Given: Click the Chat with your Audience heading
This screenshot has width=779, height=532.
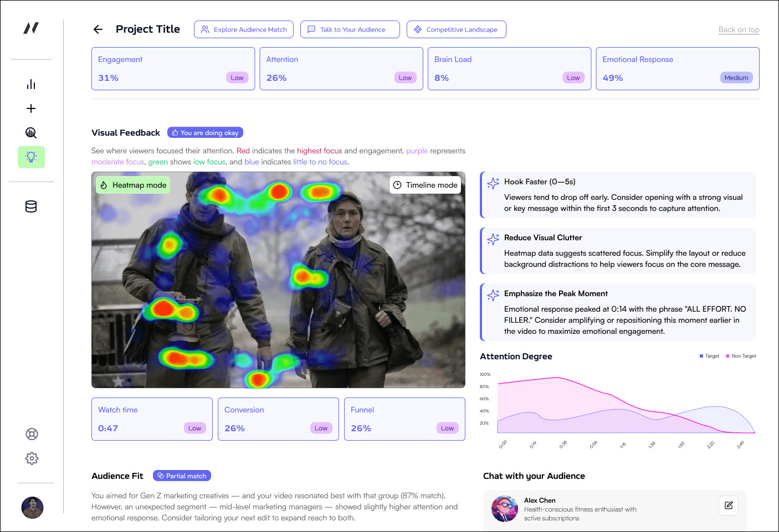Looking at the screenshot, I should pos(534,476).
